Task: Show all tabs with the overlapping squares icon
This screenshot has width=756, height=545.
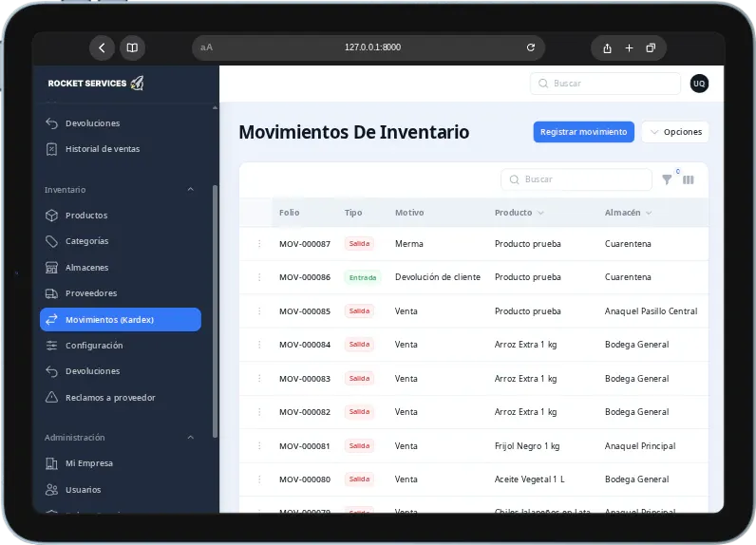Action: click(651, 47)
